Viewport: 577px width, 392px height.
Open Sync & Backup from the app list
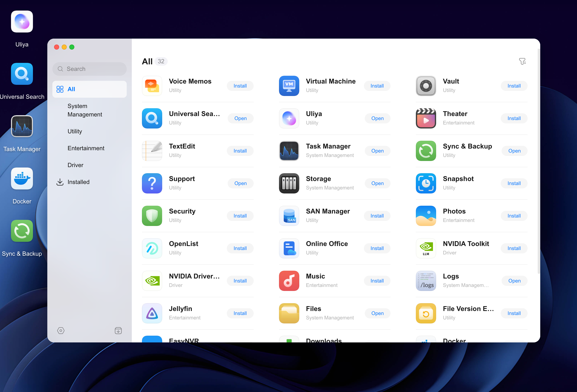coord(514,151)
